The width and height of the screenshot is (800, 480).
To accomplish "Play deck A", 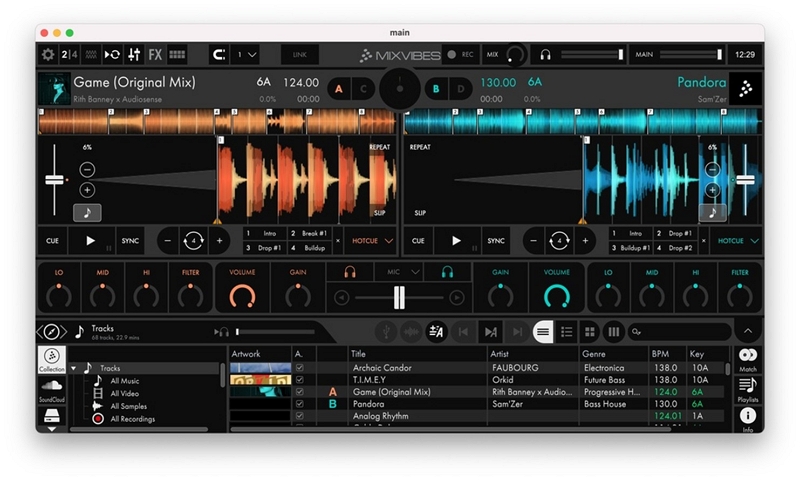I will click(x=90, y=241).
